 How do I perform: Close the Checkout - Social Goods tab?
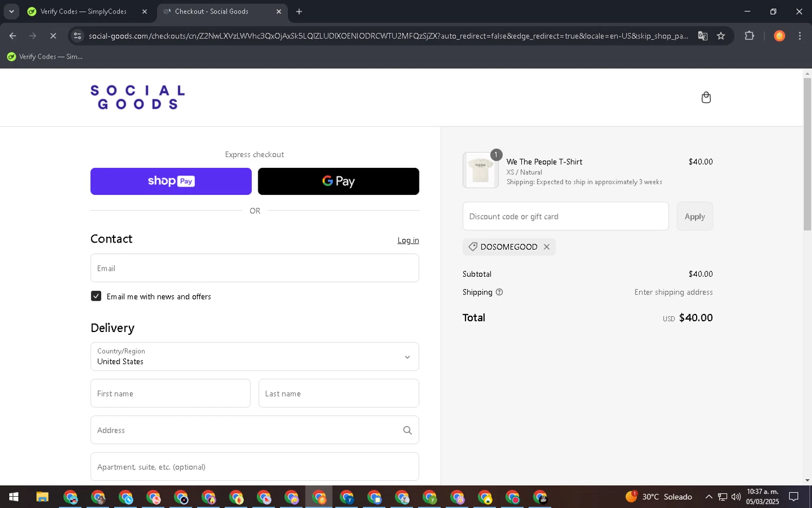[x=279, y=11]
